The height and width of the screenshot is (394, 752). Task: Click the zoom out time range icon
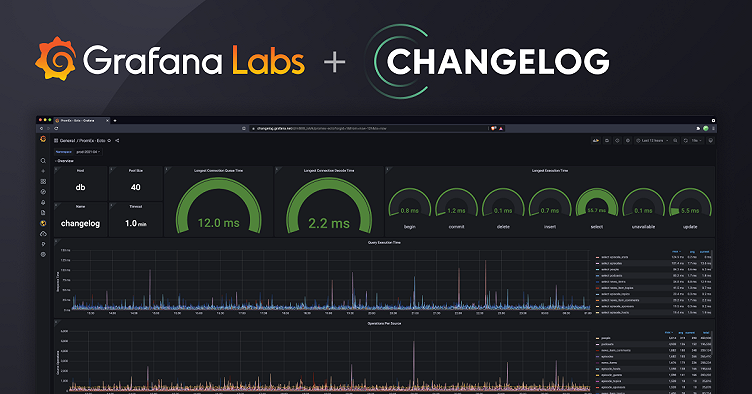(x=675, y=140)
